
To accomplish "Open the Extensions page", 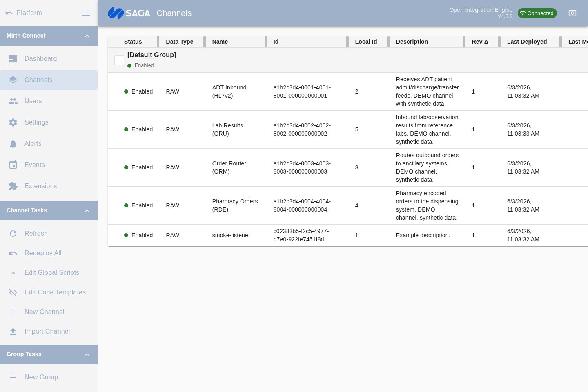I will [49, 186].
